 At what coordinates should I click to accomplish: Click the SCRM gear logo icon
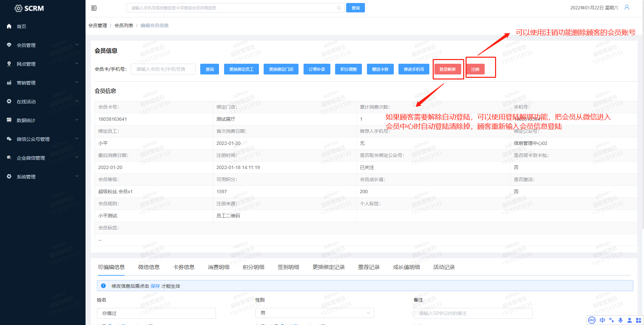coord(18,8)
